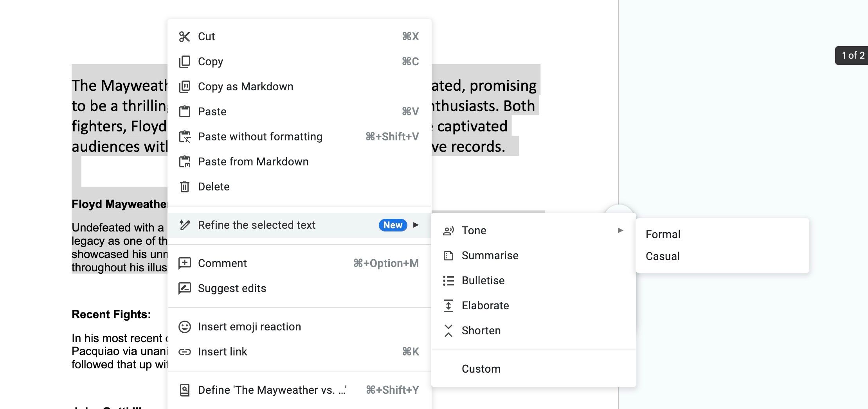Click the Comment plus icon
Image resolution: width=868 pixels, height=409 pixels.
184,263
